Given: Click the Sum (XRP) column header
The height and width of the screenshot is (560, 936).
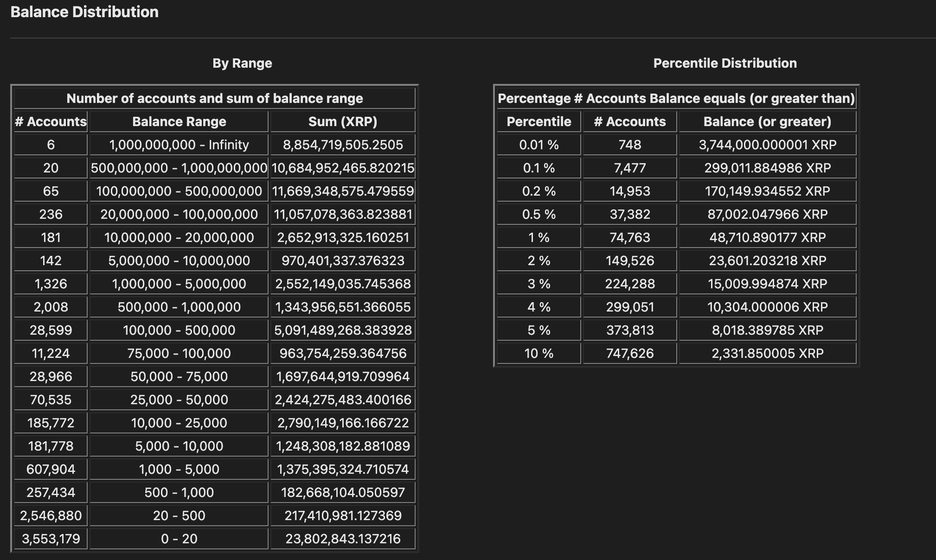Looking at the screenshot, I should click(x=343, y=121).
